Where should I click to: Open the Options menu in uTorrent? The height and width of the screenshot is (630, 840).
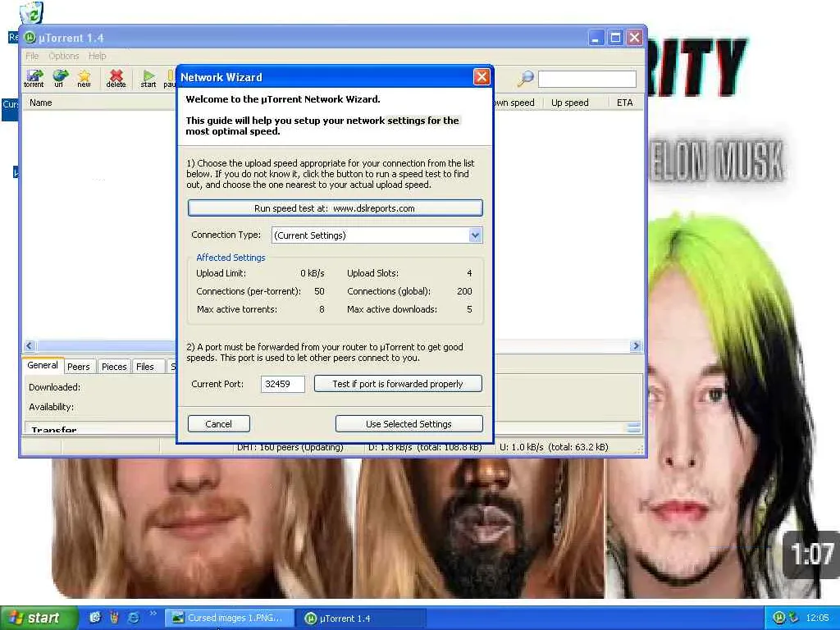pos(63,56)
